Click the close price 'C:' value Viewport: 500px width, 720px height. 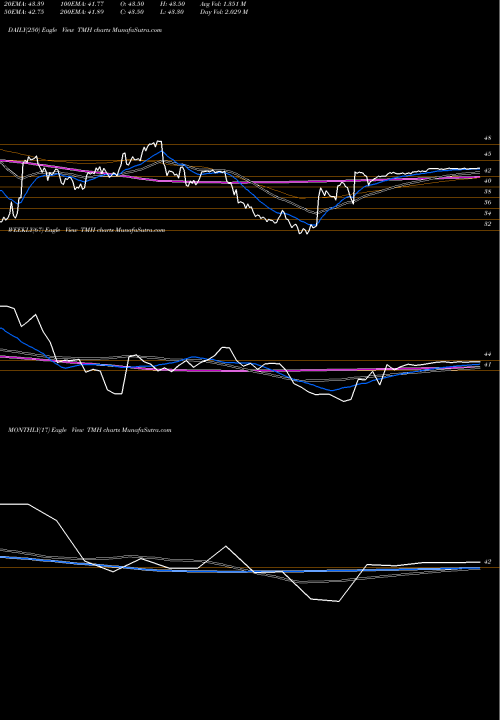click(132, 12)
